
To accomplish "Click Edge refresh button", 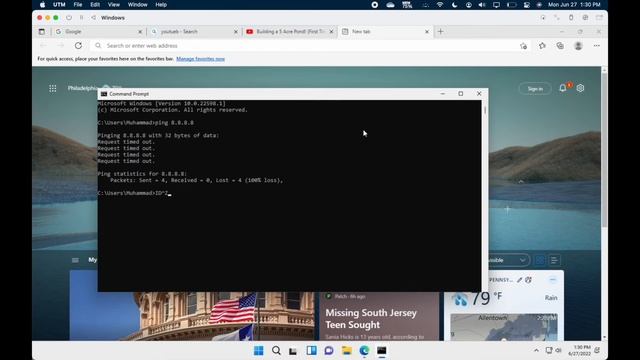I will (78, 46).
